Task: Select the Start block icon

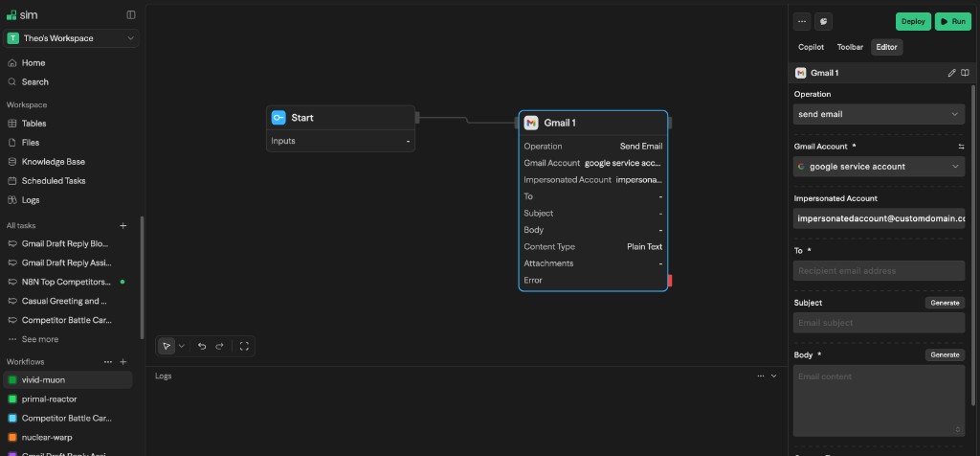Action: (278, 118)
